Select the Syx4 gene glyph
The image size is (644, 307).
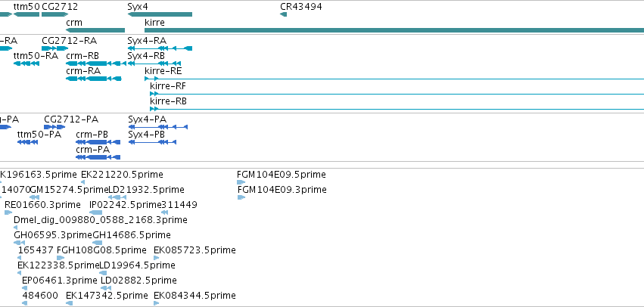[160, 15]
